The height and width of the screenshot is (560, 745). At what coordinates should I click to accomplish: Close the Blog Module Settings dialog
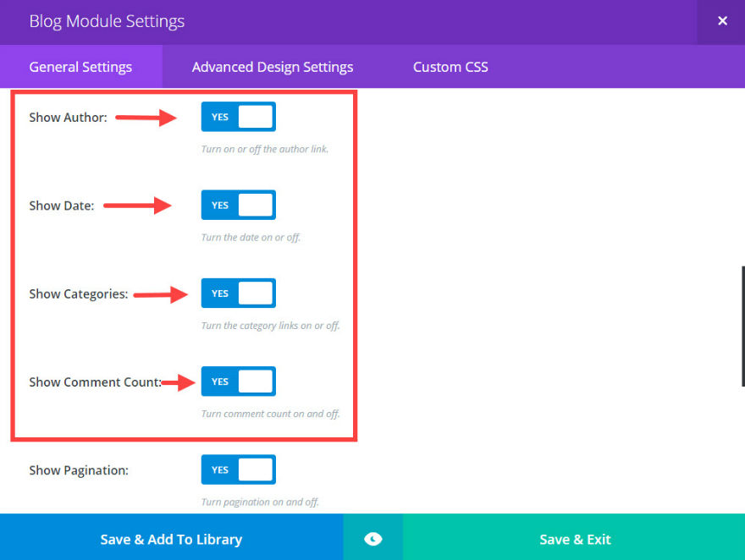coord(721,21)
